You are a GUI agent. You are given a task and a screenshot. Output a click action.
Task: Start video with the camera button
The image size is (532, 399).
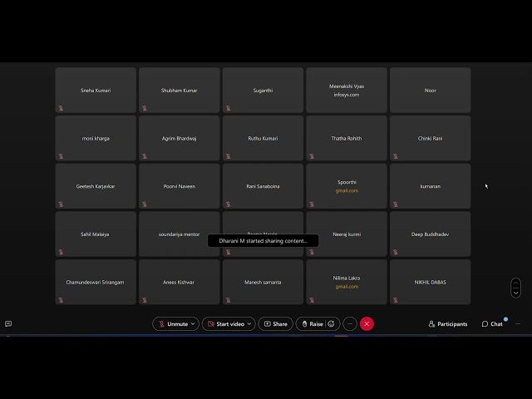click(225, 324)
